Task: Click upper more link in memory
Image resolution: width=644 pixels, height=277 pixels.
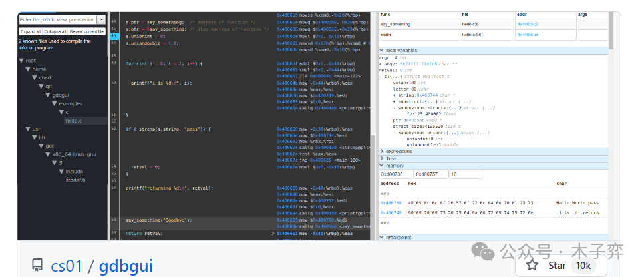Action: tap(385, 194)
